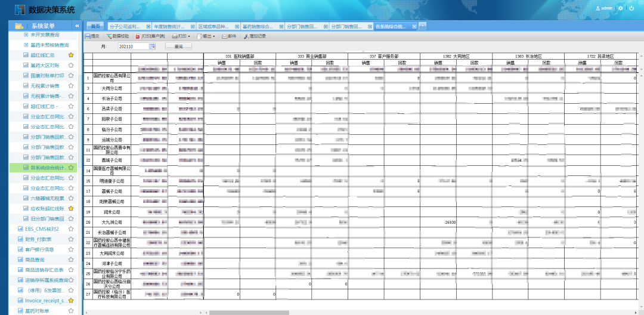Open 基药对账单 report
The image size is (644, 315).
pos(37,311)
